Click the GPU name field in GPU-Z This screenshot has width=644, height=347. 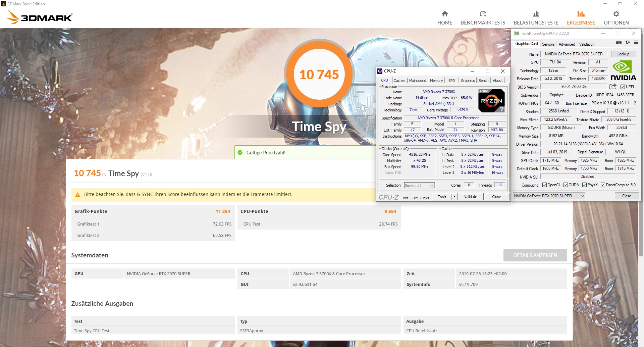pos(574,54)
